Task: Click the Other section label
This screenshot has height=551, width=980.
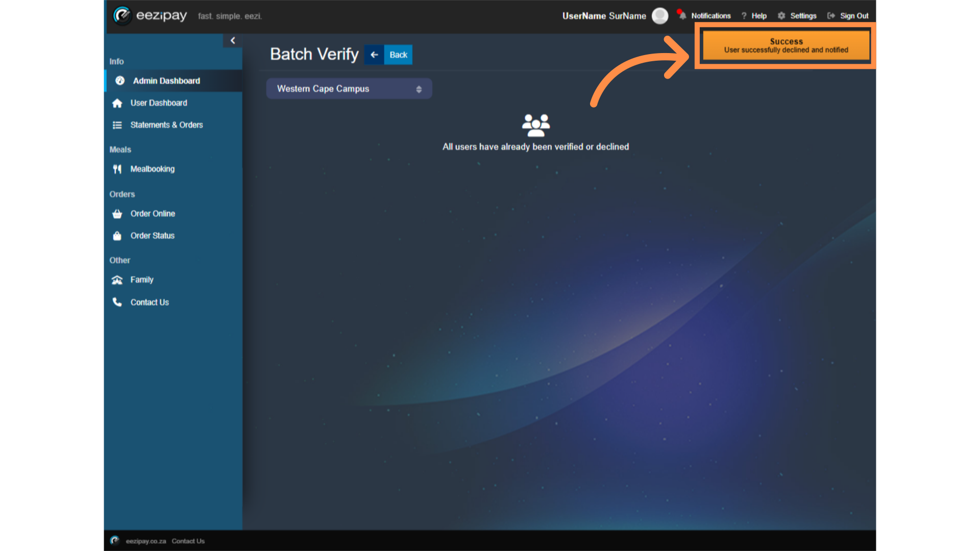Action: [120, 260]
